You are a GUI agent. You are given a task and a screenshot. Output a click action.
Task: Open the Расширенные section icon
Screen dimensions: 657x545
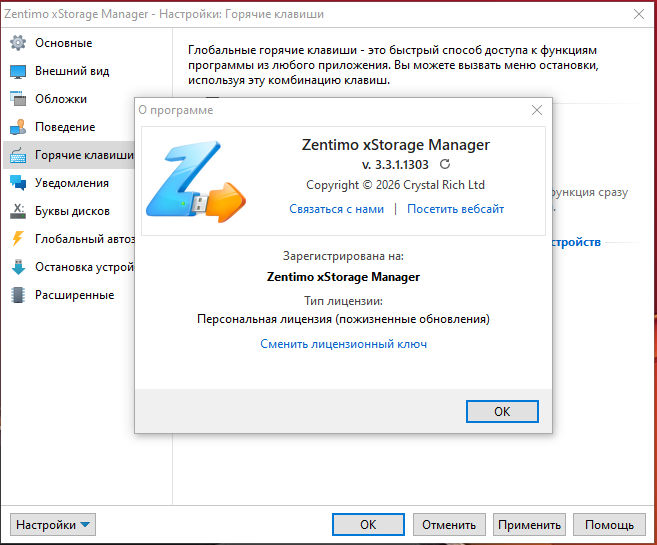18,295
